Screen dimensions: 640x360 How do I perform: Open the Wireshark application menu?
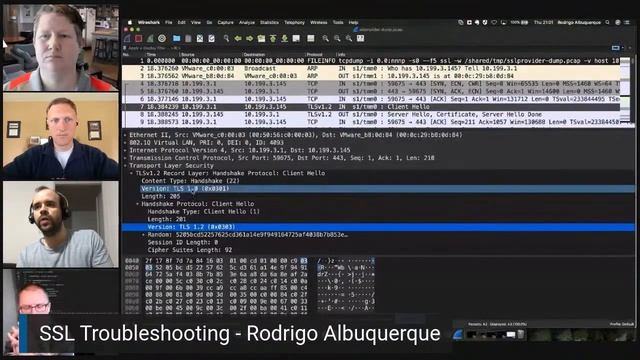pos(149,22)
